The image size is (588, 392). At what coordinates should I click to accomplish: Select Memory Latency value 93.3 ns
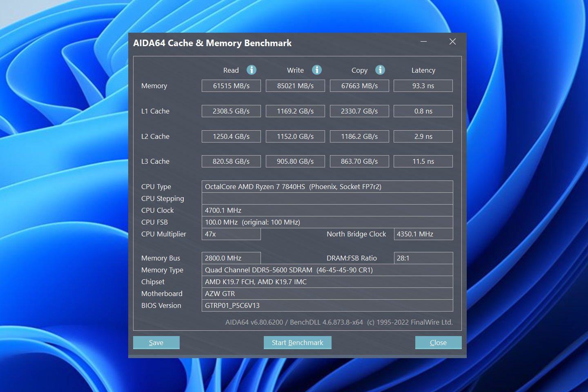[x=423, y=86]
